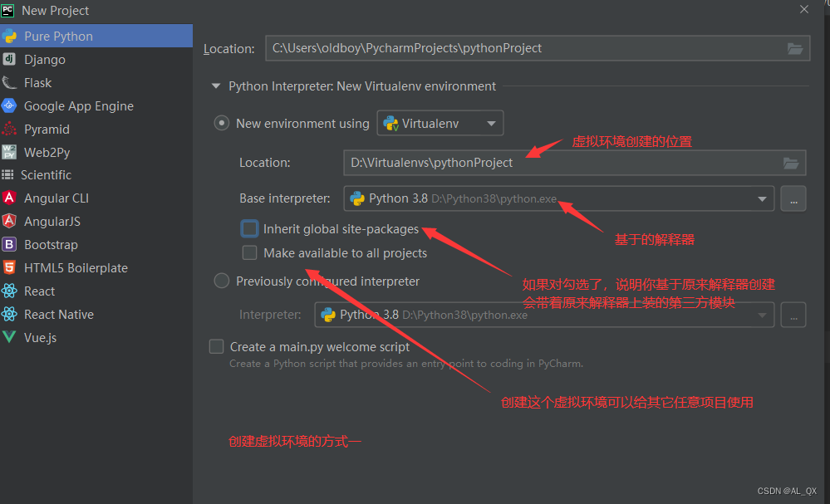Collapse the Python Interpreter section triangle

tap(216, 86)
